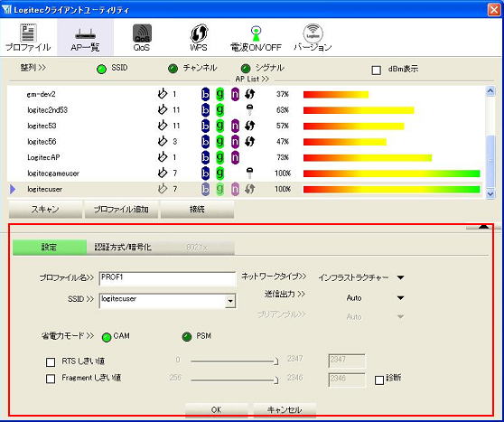Select CAM power saving mode
This screenshot has height=422, width=504.
coord(107,337)
